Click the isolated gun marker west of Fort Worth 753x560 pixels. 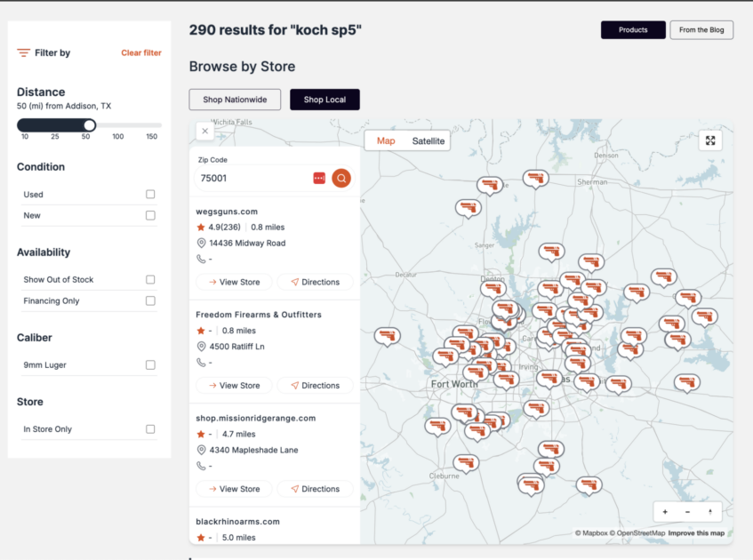point(387,336)
